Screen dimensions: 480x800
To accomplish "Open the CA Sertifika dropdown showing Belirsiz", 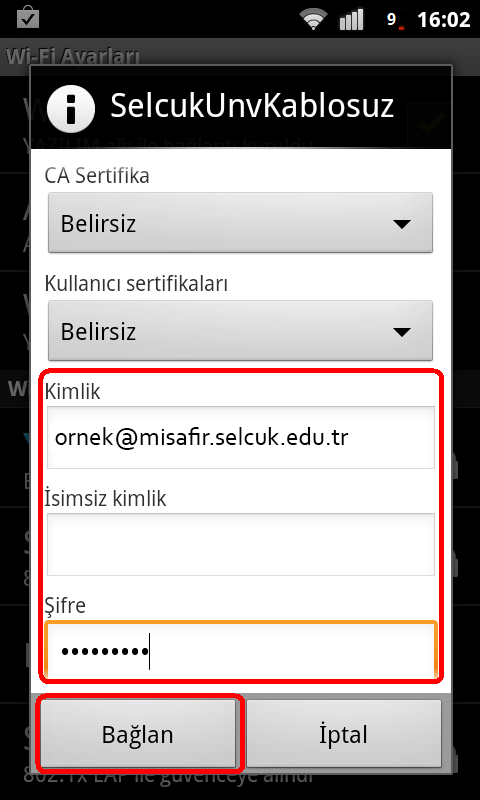I will [x=240, y=223].
